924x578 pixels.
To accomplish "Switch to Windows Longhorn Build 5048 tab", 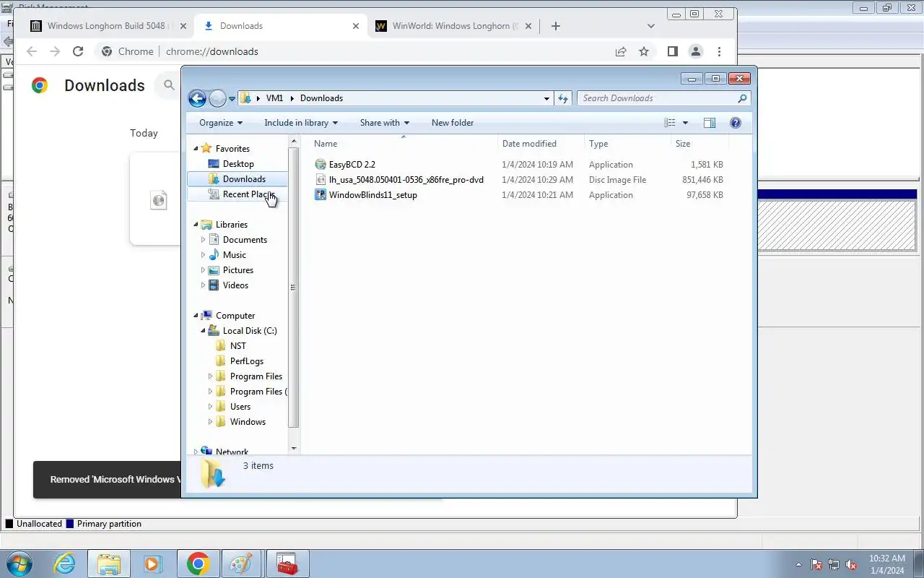I will [x=106, y=26].
